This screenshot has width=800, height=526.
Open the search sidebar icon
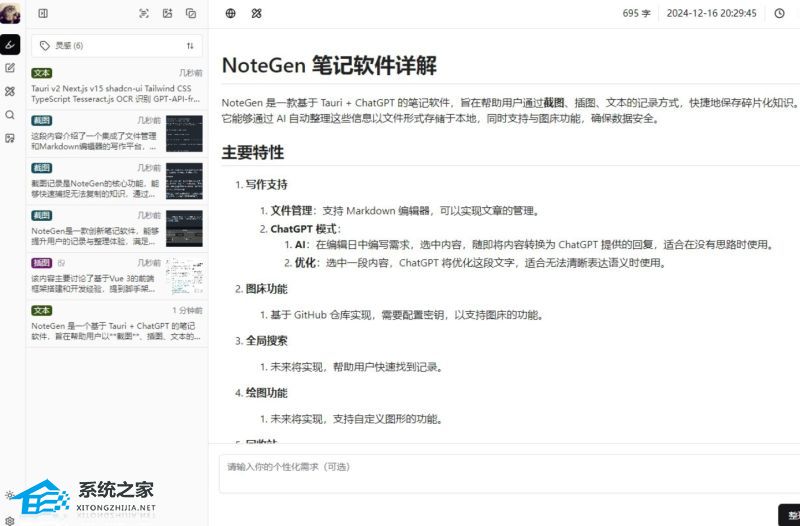point(10,115)
